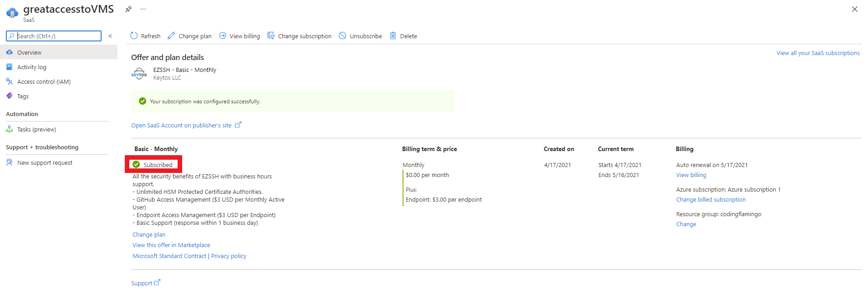Screen dimensions: 868x294
Task: Click the Endpoint: $3.00 per endpoint text
Action: [444, 199]
